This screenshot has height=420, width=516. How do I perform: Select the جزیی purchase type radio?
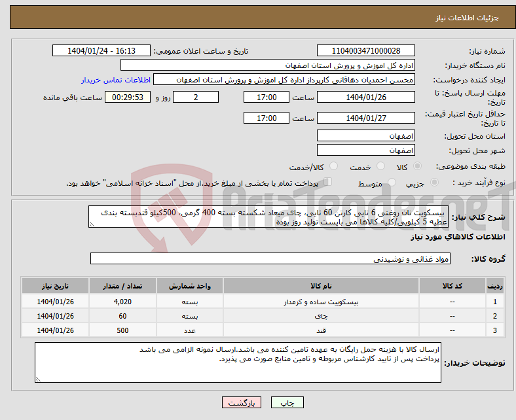click(x=434, y=183)
